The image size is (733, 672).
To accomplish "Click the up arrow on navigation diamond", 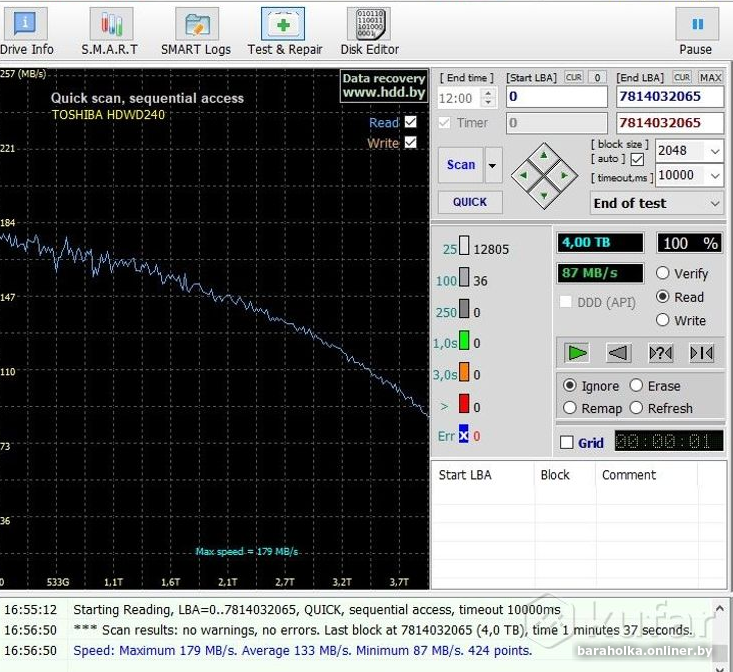I will pyautogui.click(x=544, y=155).
